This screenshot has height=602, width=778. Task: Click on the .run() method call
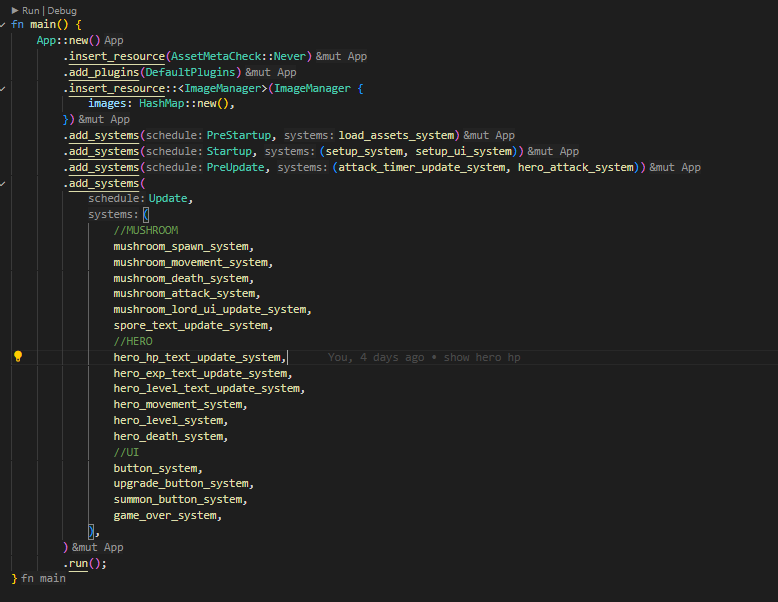click(85, 563)
